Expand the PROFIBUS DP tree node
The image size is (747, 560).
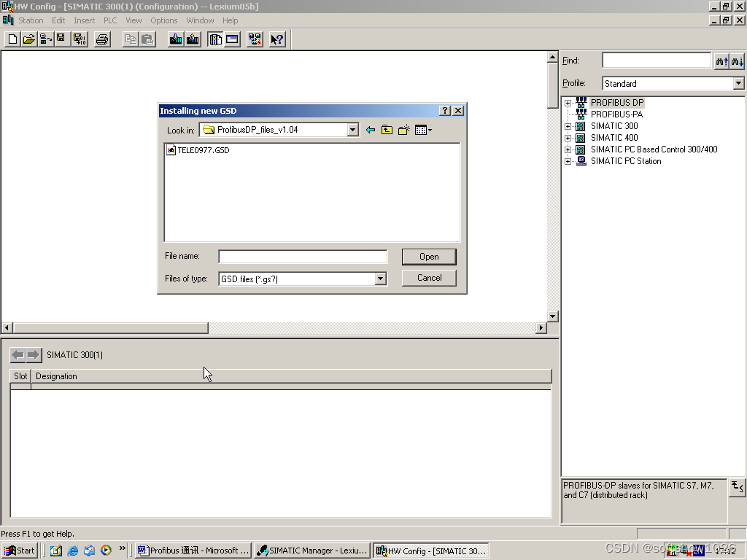(x=568, y=103)
